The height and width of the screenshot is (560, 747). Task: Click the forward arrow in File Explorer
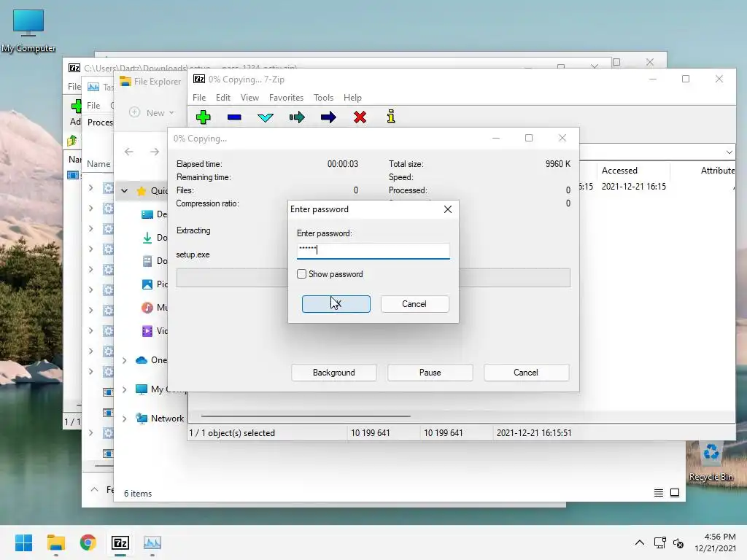155,152
